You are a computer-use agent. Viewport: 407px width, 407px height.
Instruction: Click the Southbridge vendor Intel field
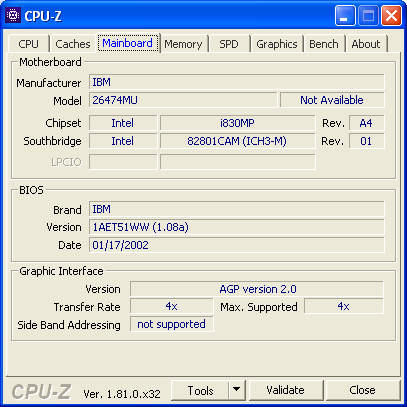coord(123,141)
